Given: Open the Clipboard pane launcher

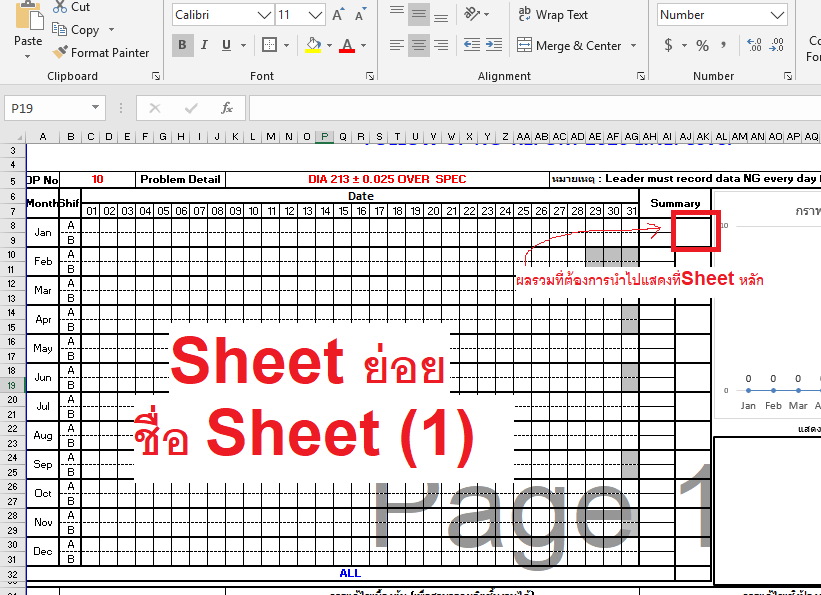Looking at the screenshot, I should pos(156,76).
